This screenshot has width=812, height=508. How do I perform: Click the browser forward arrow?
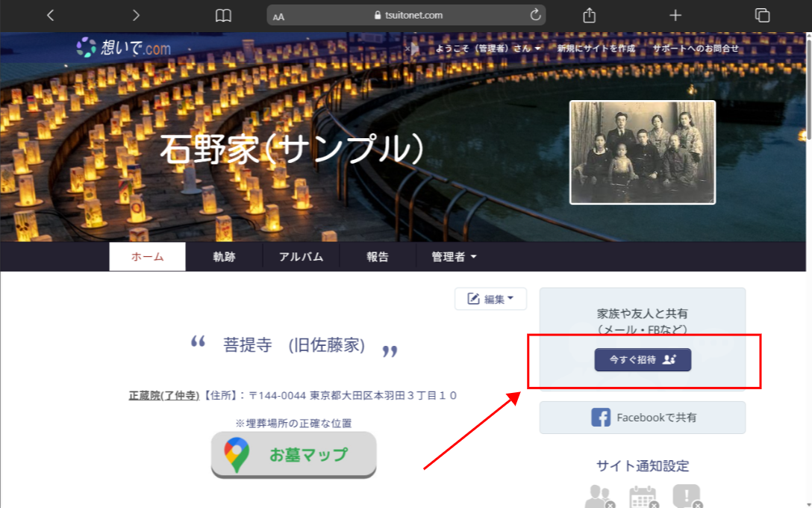coord(135,15)
